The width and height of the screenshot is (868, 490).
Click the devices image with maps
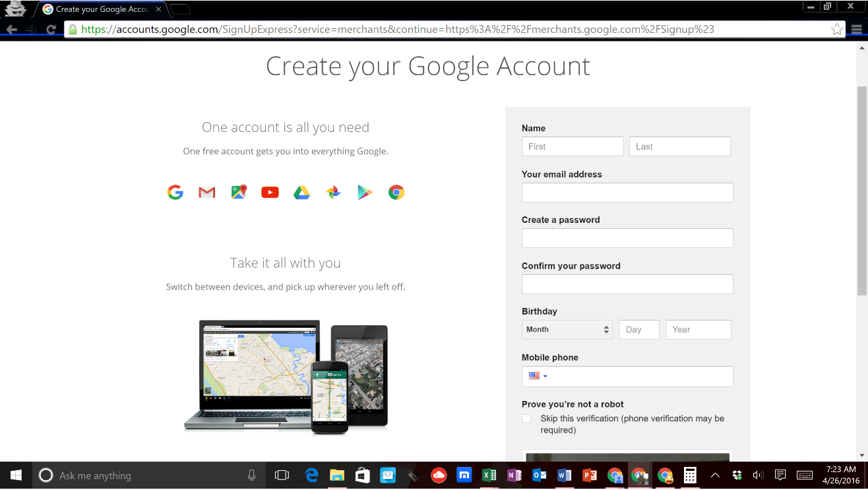click(286, 377)
